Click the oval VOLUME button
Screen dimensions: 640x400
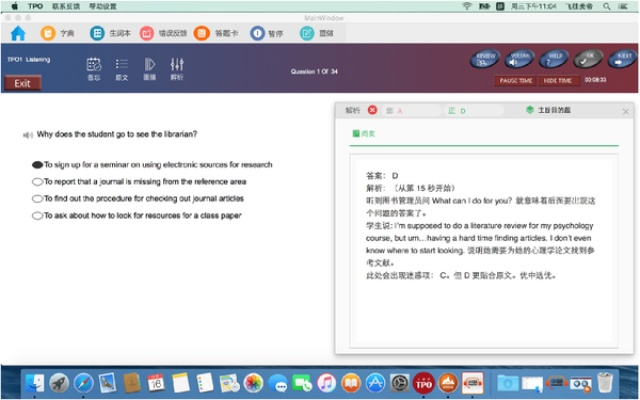519,59
